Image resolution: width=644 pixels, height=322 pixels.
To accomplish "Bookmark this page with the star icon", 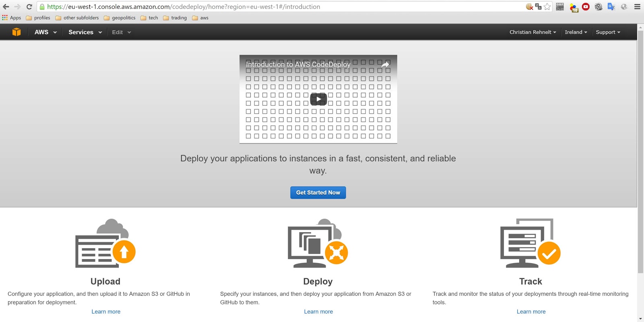I will coord(547,6).
